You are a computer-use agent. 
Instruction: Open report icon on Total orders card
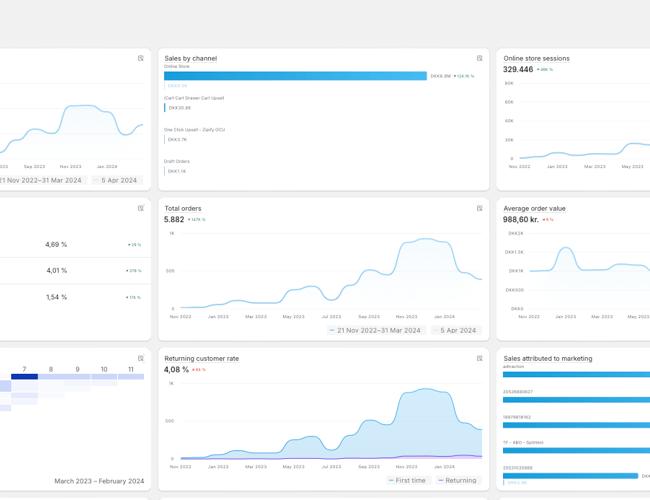coord(480,208)
